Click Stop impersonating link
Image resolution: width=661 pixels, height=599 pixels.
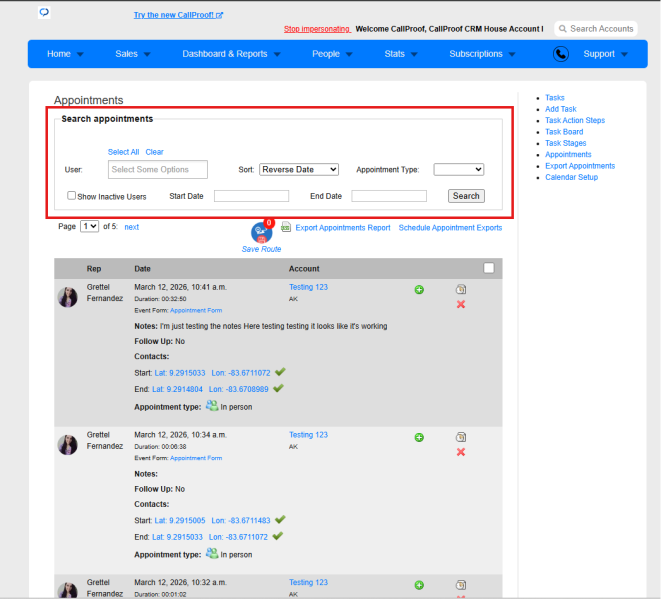317,29
